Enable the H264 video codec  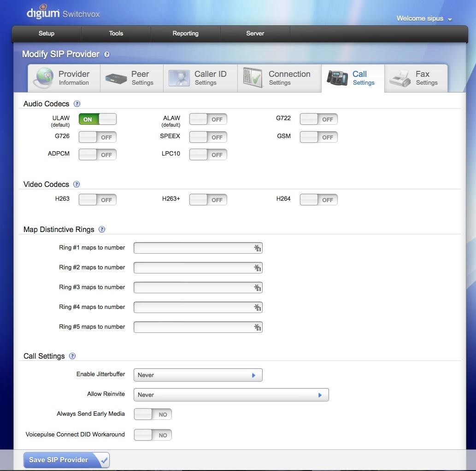[x=318, y=200]
